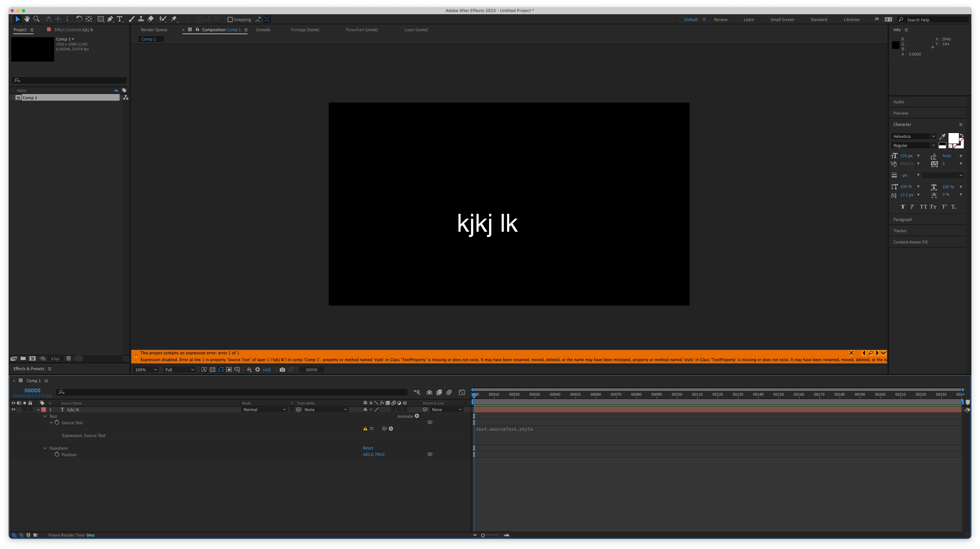Collapse the Transform property group

point(45,448)
